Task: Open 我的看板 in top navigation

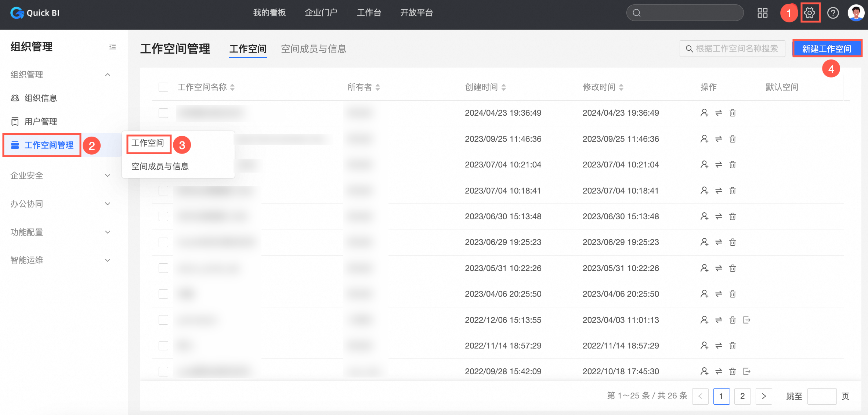Action: click(270, 13)
